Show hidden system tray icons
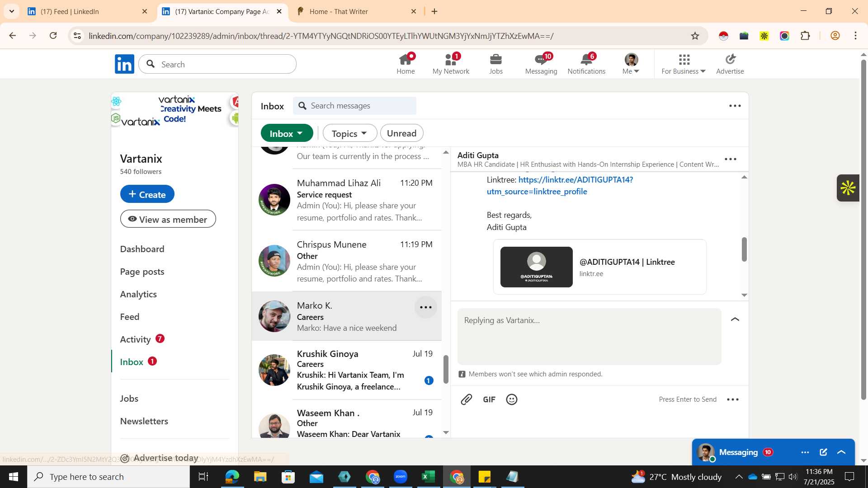868x488 pixels. click(739, 477)
